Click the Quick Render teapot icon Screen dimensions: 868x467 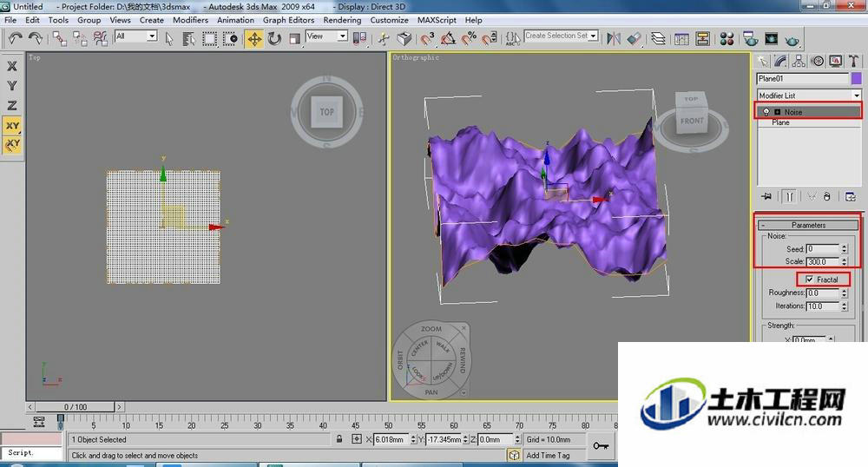[792, 40]
